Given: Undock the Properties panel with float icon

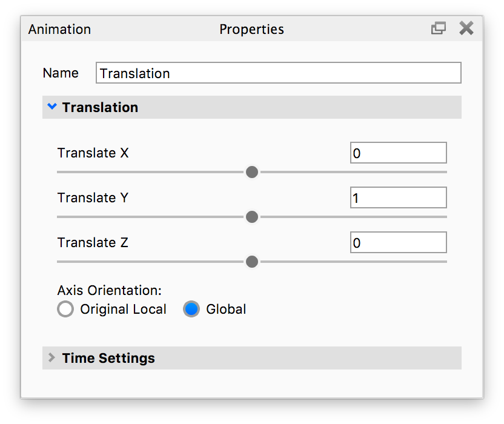Looking at the screenshot, I should 438,28.
